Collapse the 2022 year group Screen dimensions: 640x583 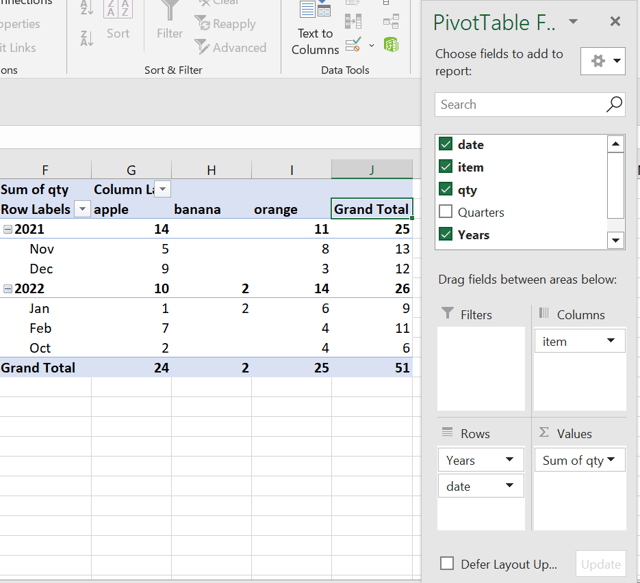[7, 289]
